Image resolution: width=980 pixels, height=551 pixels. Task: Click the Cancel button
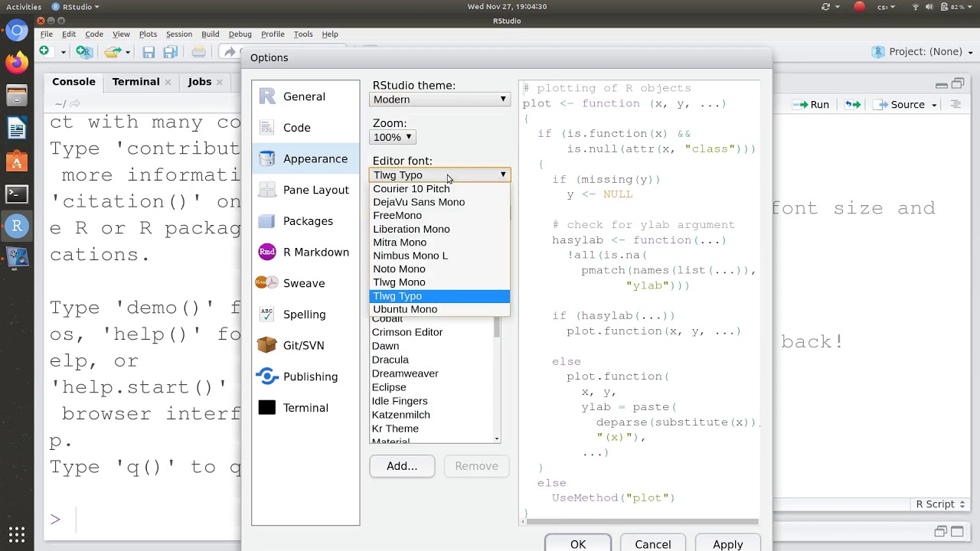tap(653, 544)
